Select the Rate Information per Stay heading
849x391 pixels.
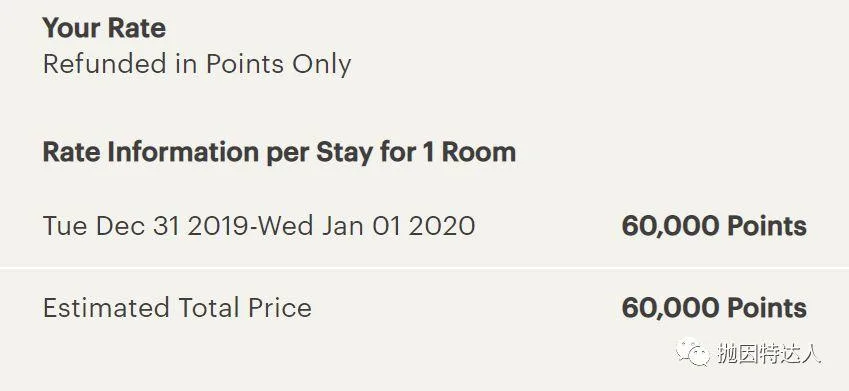(x=279, y=152)
